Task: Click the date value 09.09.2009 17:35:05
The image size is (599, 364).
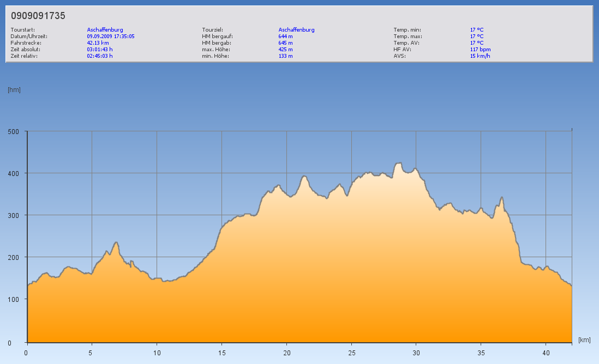Action: (111, 37)
